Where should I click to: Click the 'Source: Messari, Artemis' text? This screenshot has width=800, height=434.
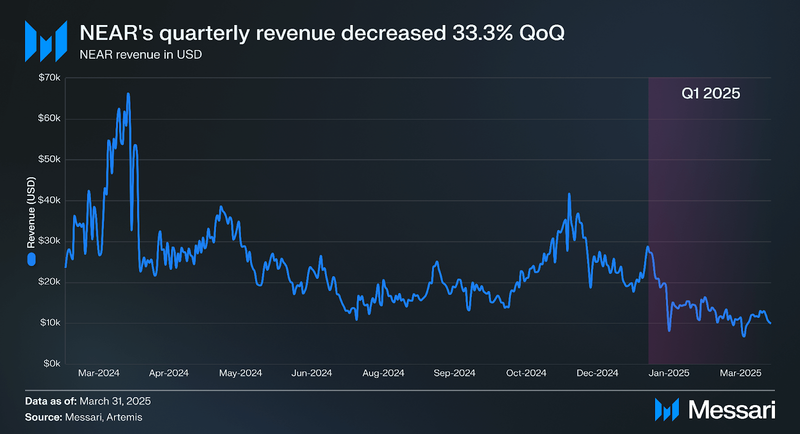(84, 417)
